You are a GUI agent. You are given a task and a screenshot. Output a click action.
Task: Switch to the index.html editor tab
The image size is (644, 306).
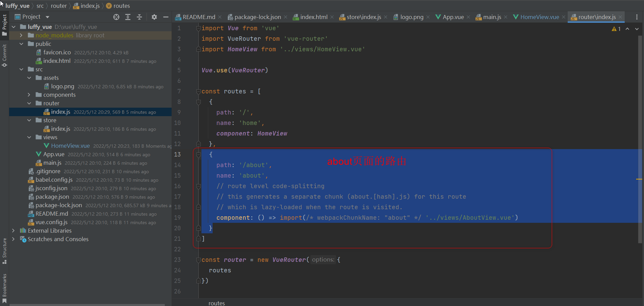pos(313,17)
